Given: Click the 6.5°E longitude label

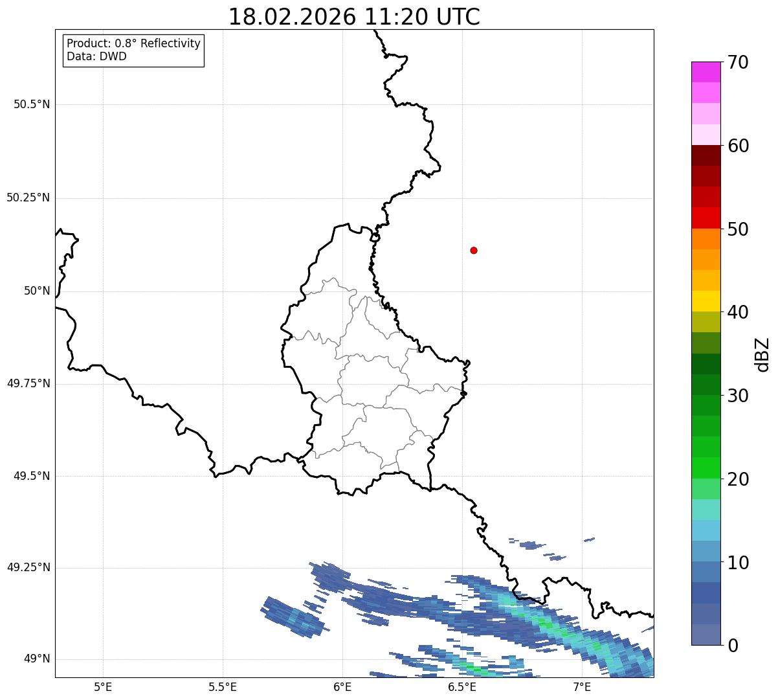Looking at the screenshot, I should point(463,686).
